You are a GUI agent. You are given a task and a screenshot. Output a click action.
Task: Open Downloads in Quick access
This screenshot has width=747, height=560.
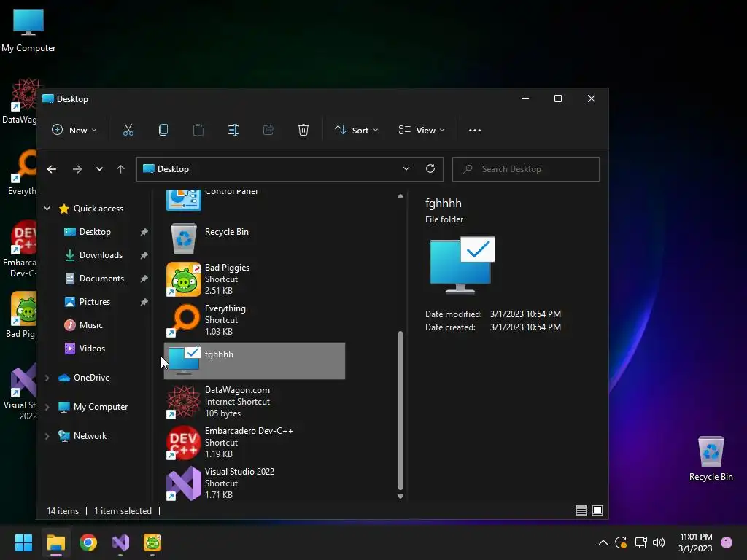101,254
